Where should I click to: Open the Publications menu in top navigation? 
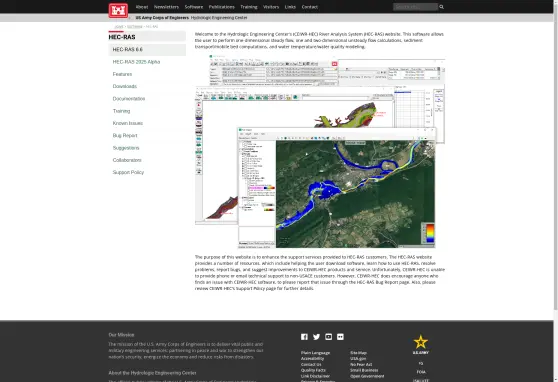[x=222, y=7]
